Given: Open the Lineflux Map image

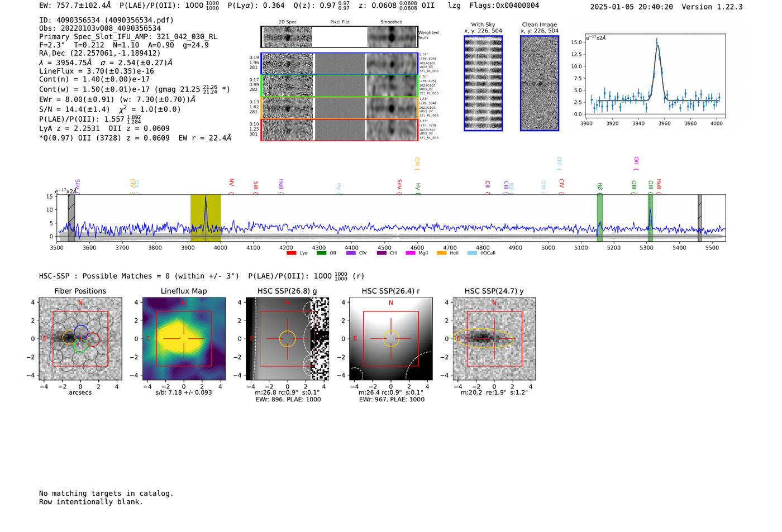Looking at the screenshot, I should (184, 339).
